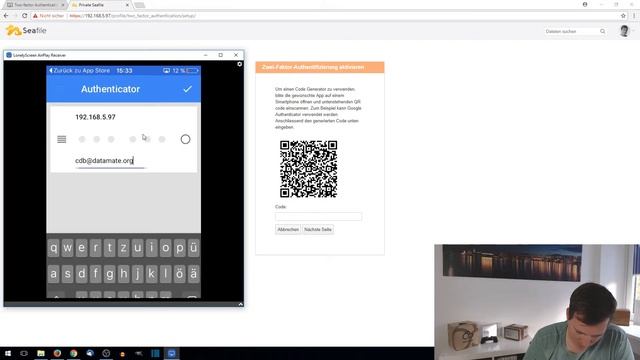Tap the ü key on keyboard
Screen dimensions: 640x360
193,248
